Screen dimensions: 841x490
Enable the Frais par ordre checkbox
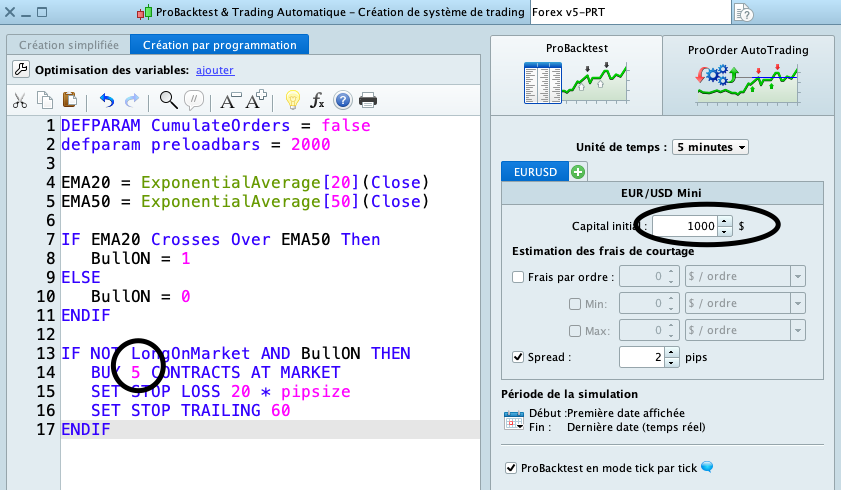click(x=518, y=277)
